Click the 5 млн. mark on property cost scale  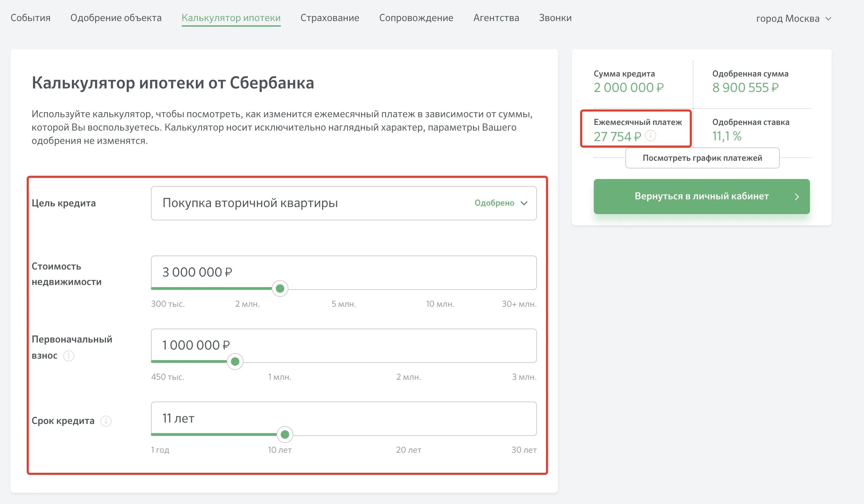pos(344,304)
